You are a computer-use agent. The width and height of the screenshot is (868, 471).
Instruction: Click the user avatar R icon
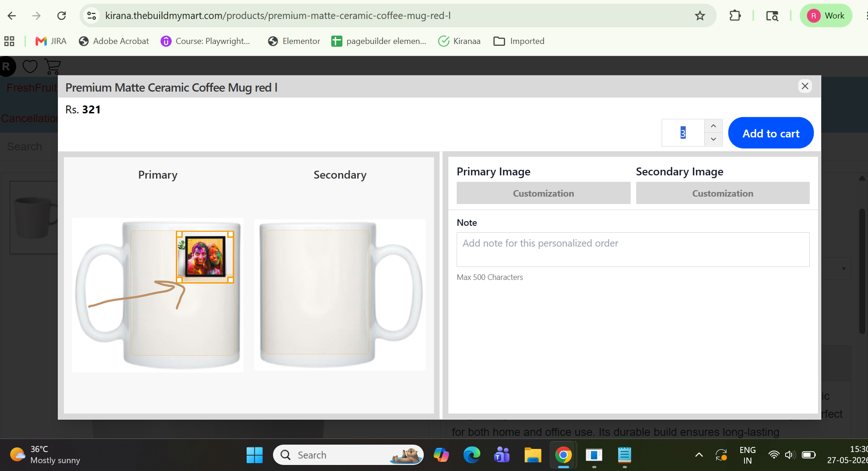(x=6, y=67)
